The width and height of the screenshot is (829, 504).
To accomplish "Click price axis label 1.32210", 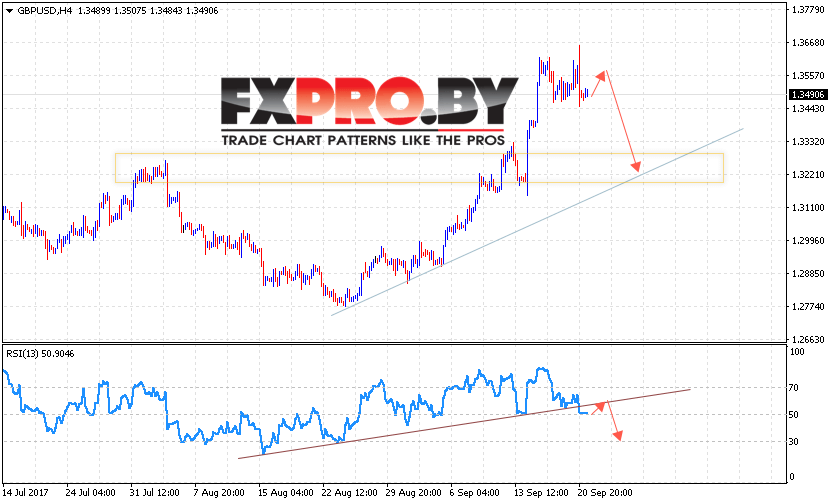I will pyautogui.click(x=808, y=175).
